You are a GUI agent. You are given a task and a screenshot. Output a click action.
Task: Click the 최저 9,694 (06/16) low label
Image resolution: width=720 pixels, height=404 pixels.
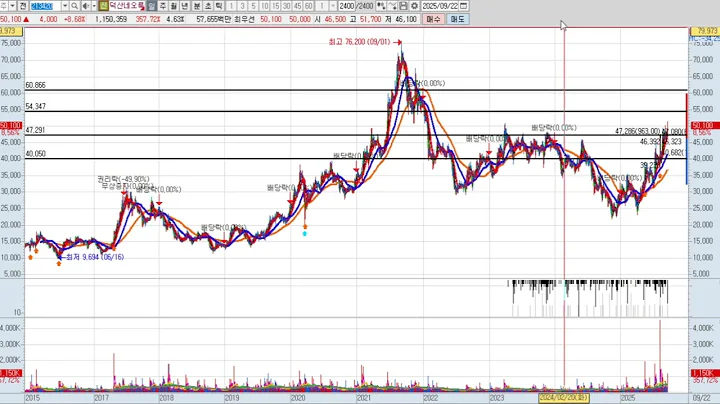pos(95,257)
